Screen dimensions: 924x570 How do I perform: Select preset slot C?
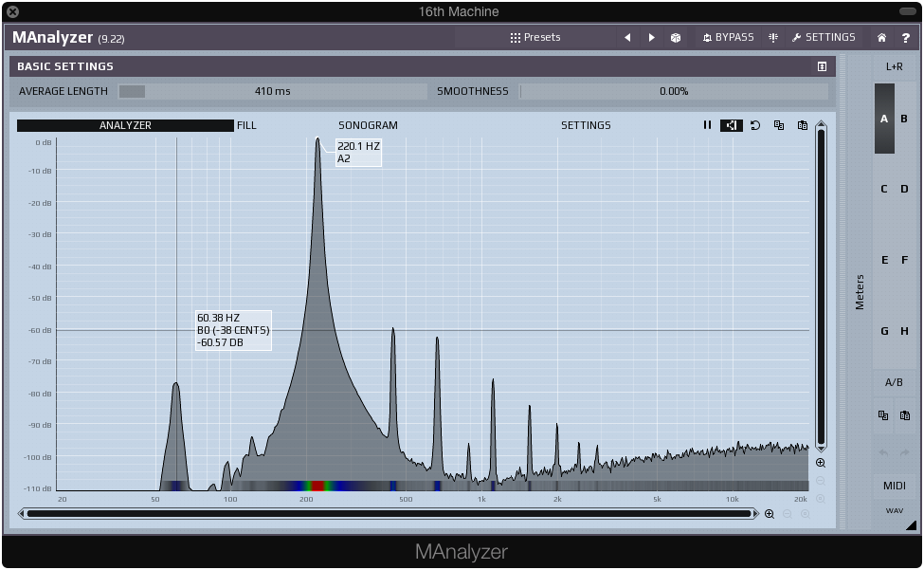[x=884, y=190]
